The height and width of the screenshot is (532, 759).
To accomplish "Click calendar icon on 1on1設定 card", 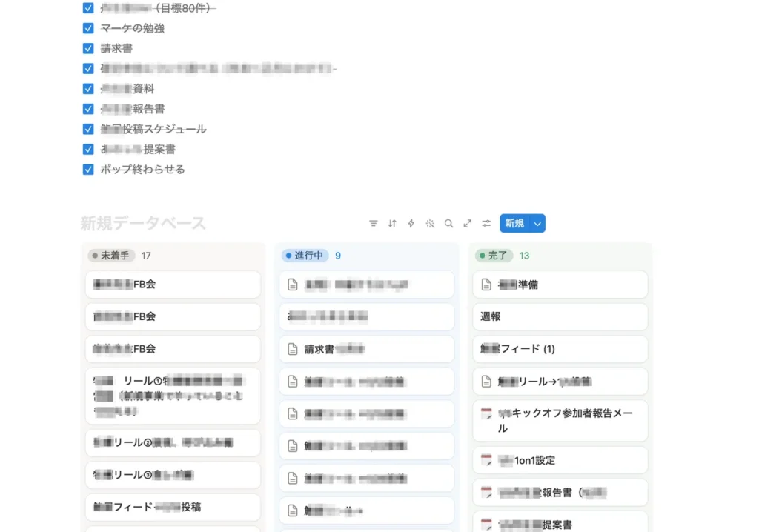I will (x=486, y=460).
